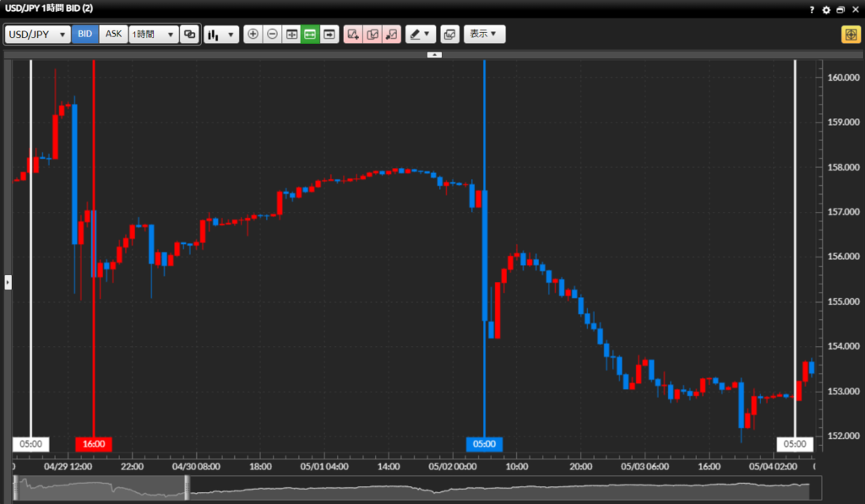
Task: Toggle the green fit-width display button
Action: pyautogui.click(x=310, y=35)
